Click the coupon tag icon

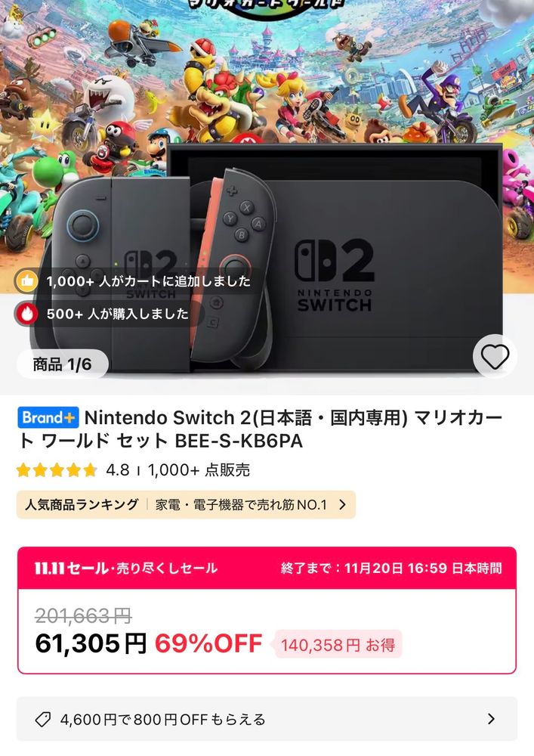[x=43, y=720]
